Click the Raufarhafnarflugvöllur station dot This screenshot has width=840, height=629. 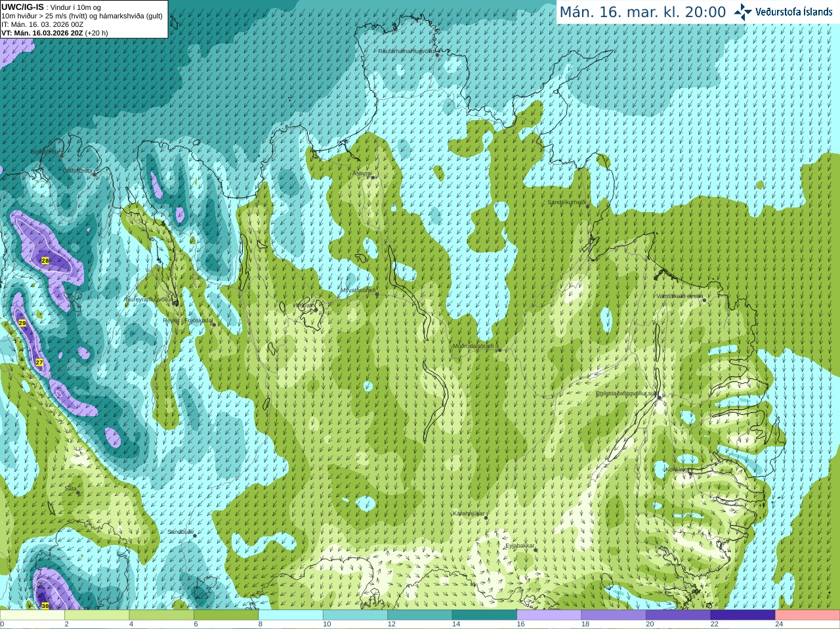pos(438,55)
